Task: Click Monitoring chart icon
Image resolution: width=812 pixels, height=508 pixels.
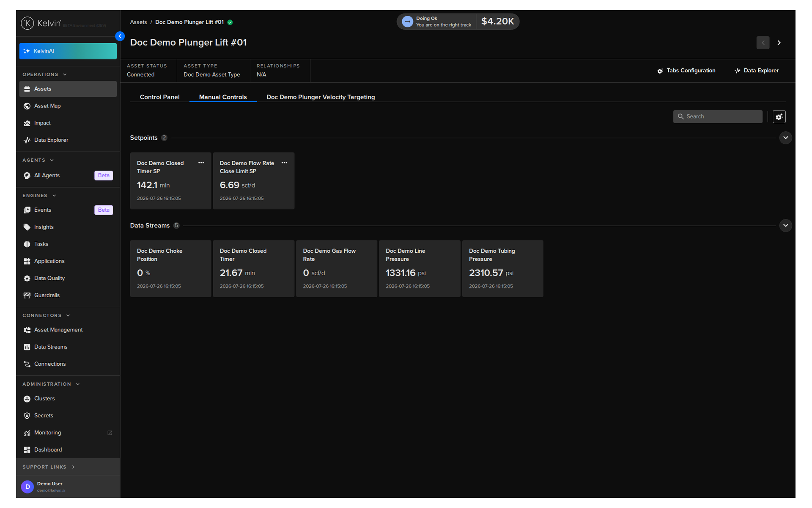Action: (x=27, y=433)
